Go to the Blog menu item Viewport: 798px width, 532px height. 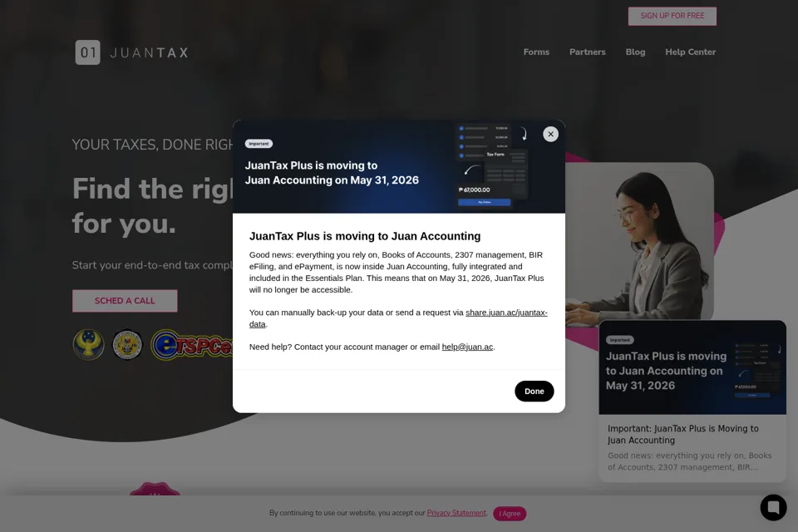pos(635,52)
